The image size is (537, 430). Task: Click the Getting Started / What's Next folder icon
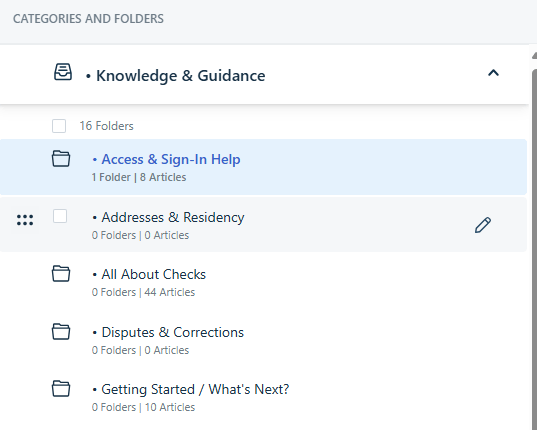click(61, 389)
